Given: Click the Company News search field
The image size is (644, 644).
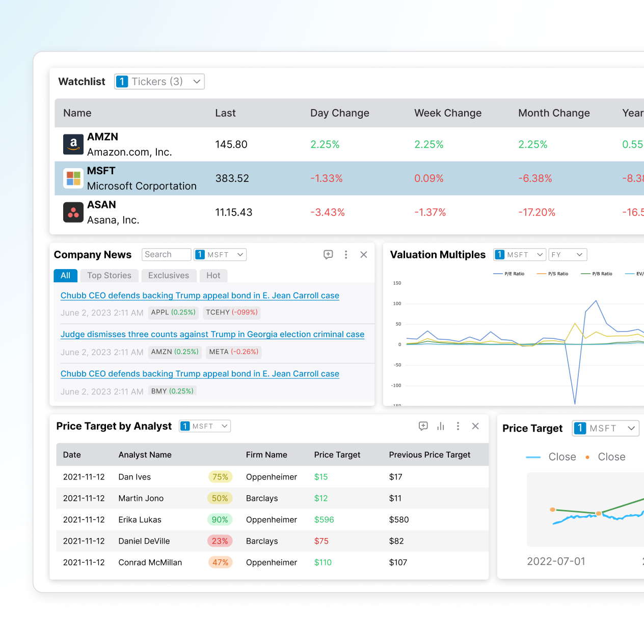Looking at the screenshot, I should point(167,255).
